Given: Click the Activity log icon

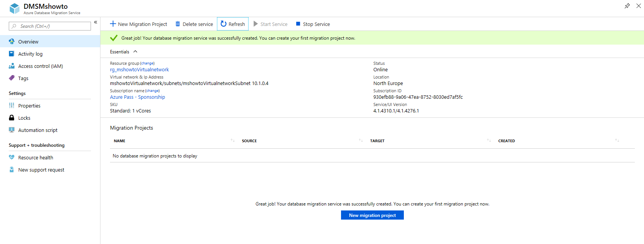Looking at the screenshot, I should (x=12, y=54).
